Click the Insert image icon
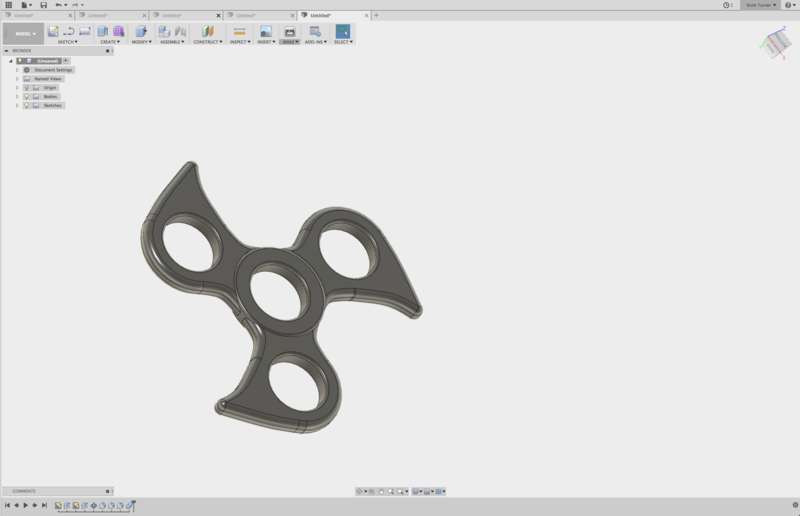The image size is (800, 516). click(x=265, y=32)
